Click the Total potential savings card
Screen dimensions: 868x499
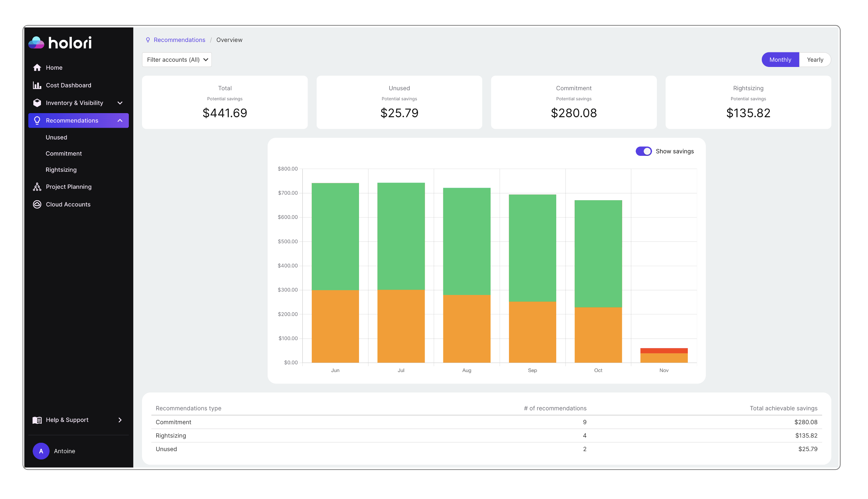[x=225, y=102]
